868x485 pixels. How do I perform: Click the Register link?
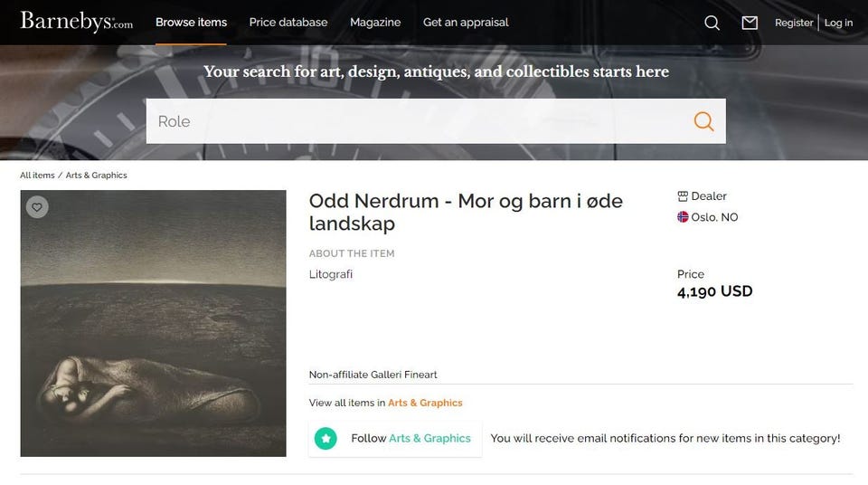coord(794,23)
